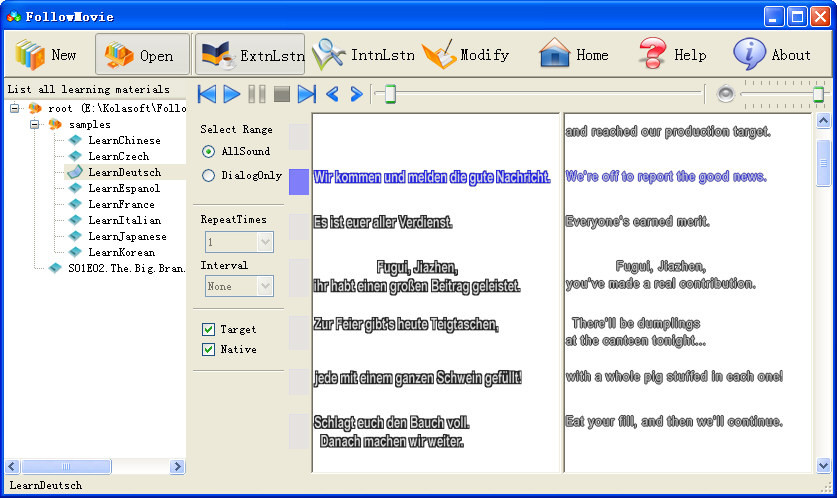Select LearnDeutsch in the materials tree
This screenshot has height=498, width=837.
pyautogui.click(x=124, y=172)
